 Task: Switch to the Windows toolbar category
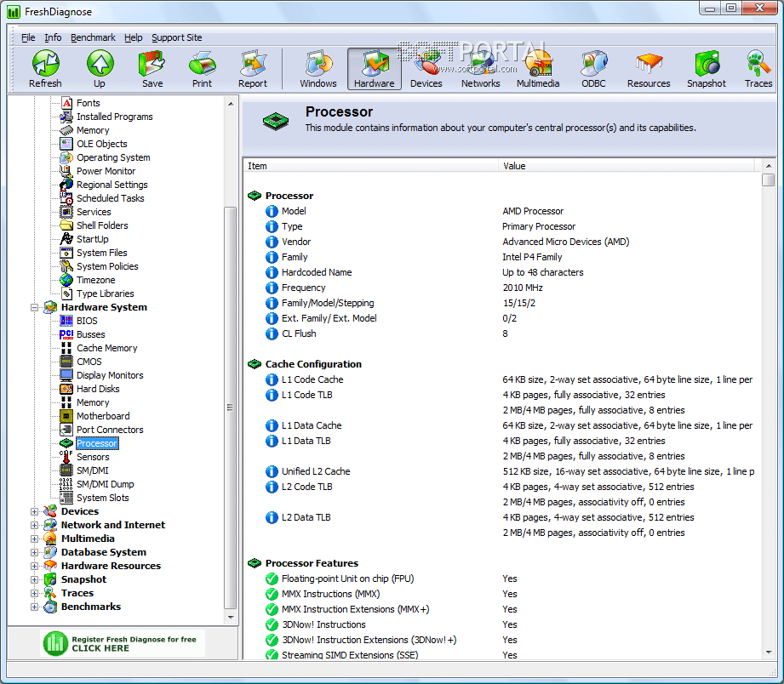coord(318,68)
